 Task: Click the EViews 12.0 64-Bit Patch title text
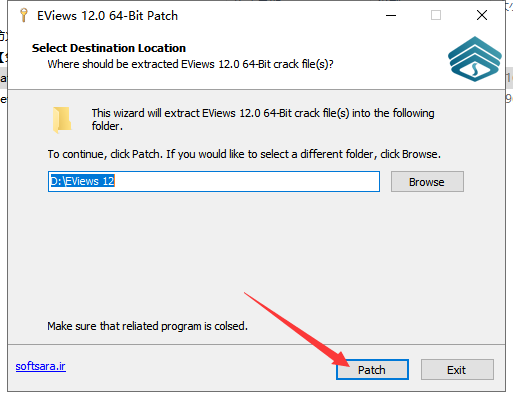pyautogui.click(x=107, y=16)
